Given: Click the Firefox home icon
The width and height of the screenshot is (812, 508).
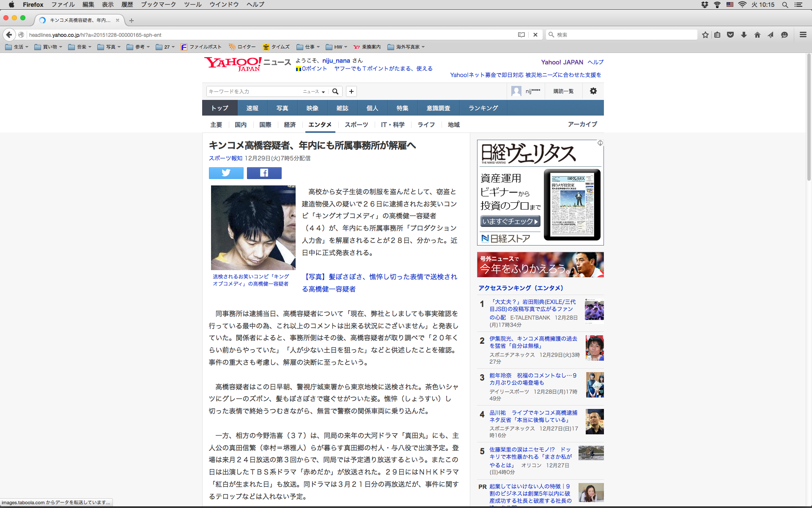Looking at the screenshot, I should [x=757, y=35].
